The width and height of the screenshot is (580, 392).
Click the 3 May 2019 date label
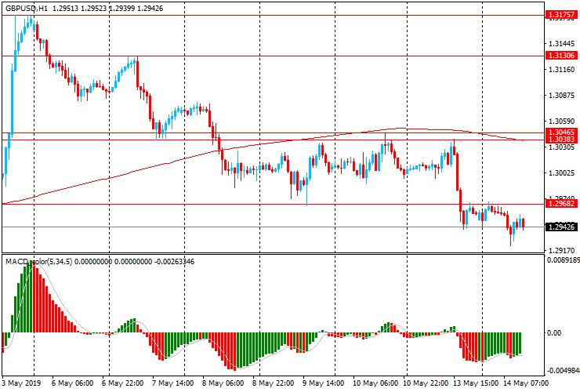click(x=21, y=383)
